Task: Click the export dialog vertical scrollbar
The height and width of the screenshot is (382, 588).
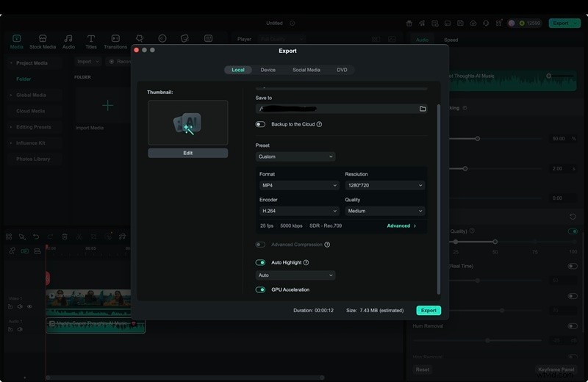Action: point(438,199)
